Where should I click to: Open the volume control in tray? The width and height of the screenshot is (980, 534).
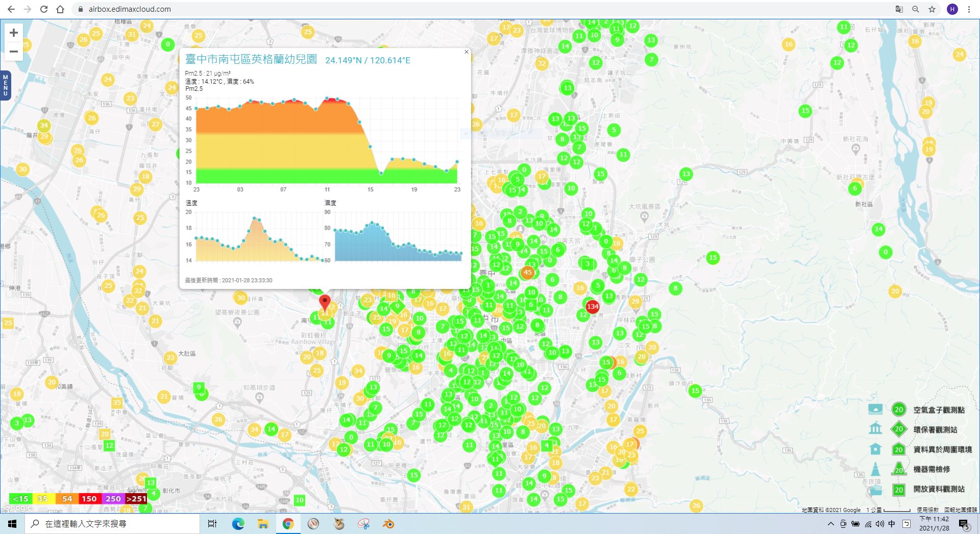880,524
